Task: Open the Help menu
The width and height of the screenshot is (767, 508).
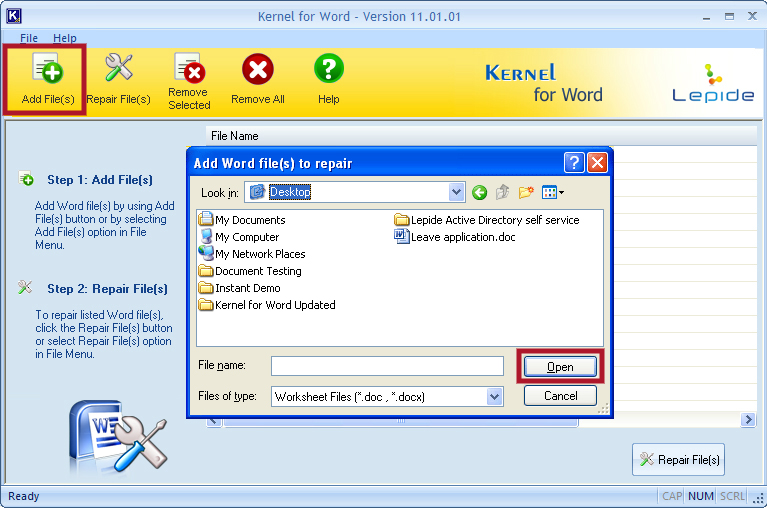Action: [x=65, y=38]
